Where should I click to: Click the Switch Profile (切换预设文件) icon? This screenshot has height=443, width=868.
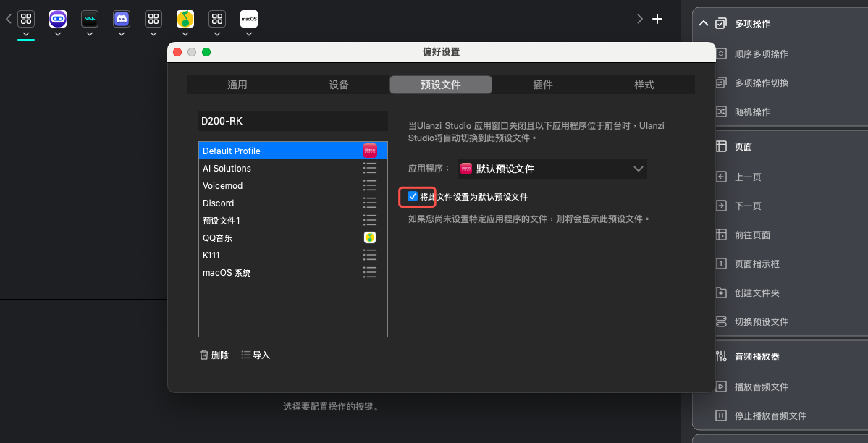(721, 321)
